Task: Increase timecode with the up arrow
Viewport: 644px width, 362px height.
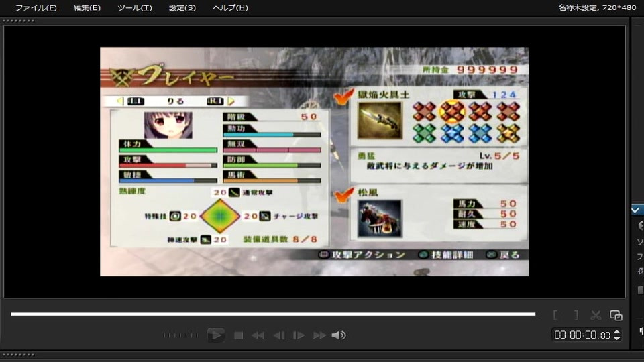Action: click(x=617, y=332)
